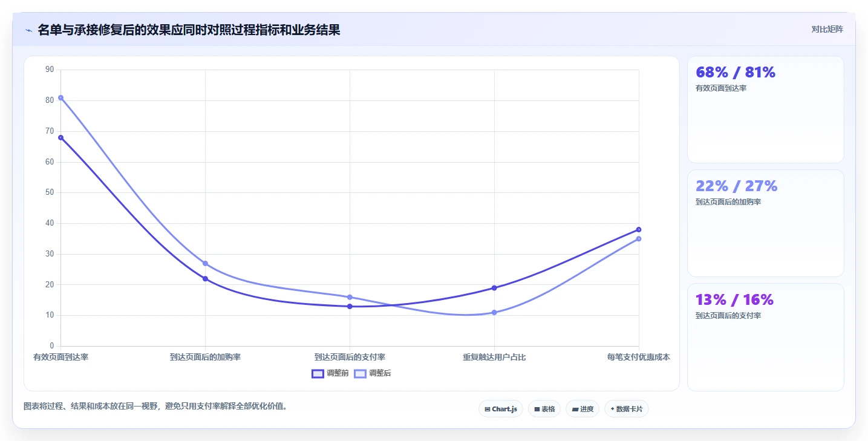Toggle the 调整后 series legend swatch
This screenshot has height=441, width=868.
point(360,373)
